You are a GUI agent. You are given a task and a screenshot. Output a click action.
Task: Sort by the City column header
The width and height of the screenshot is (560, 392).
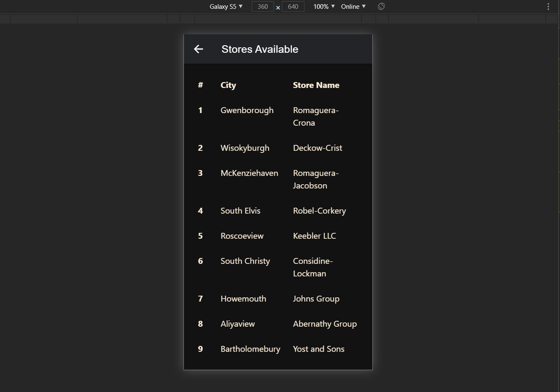228,85
